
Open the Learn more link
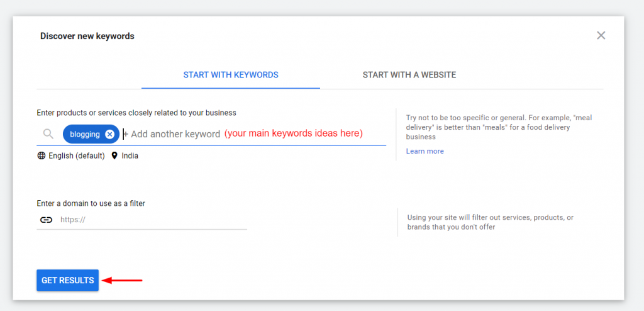tap(425, 151)
